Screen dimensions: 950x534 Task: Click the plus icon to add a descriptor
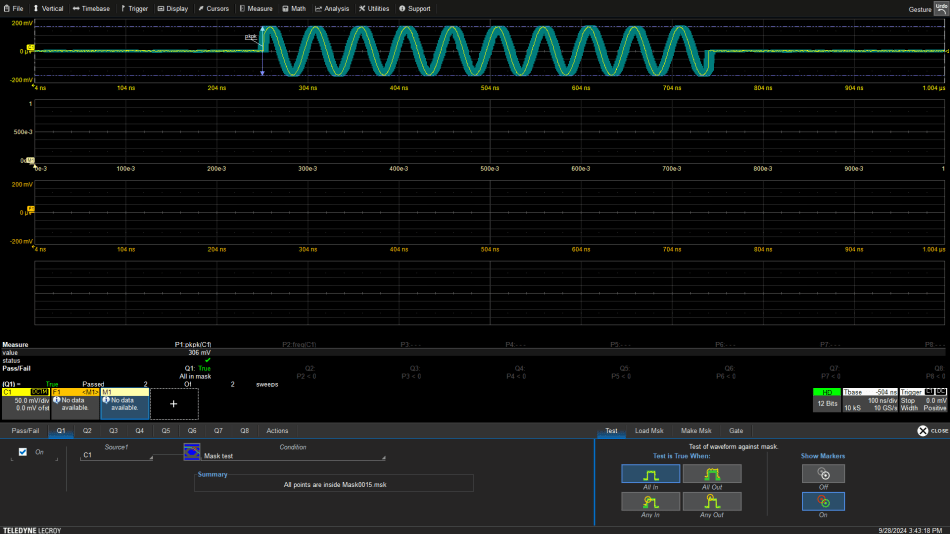[174, 404]
